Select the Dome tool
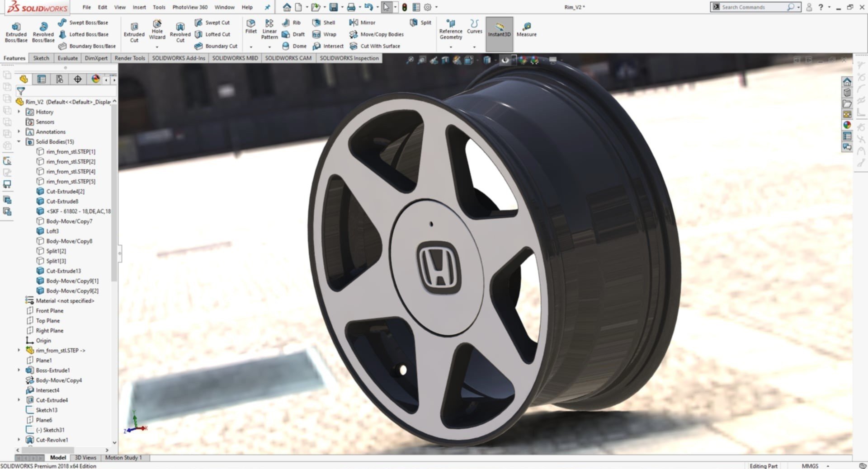This screenshot has width=868, height=469. [294, 46]
